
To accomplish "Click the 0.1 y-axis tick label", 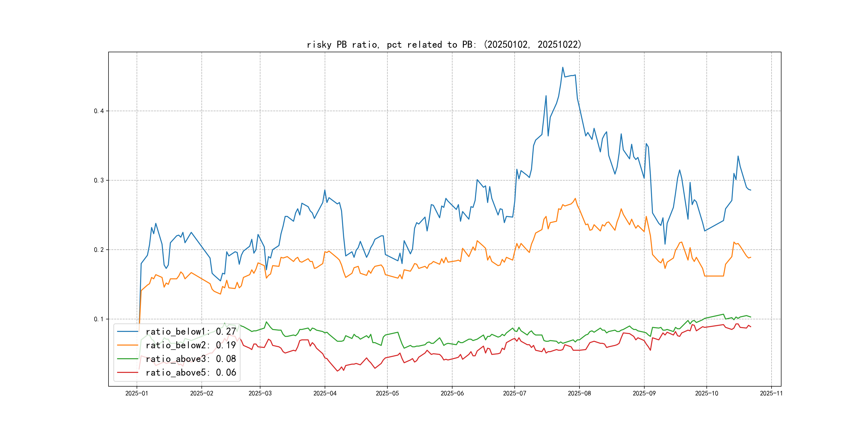I will 99,319.
